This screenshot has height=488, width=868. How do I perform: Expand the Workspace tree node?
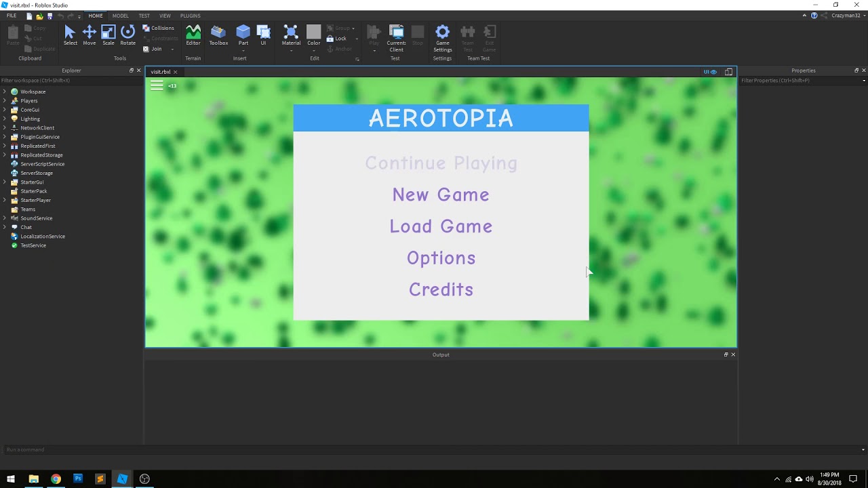tap(5, 91)
